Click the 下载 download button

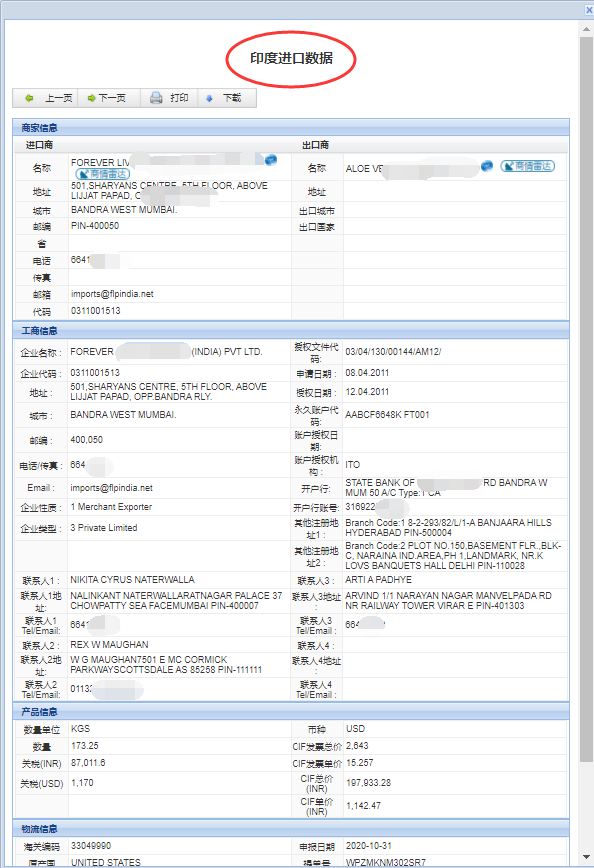click(228, 98)
